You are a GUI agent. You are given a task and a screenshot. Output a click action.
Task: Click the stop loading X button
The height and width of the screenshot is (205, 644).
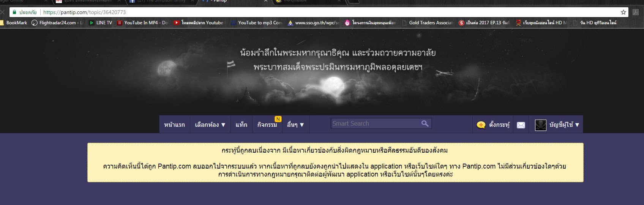[2, 12]
